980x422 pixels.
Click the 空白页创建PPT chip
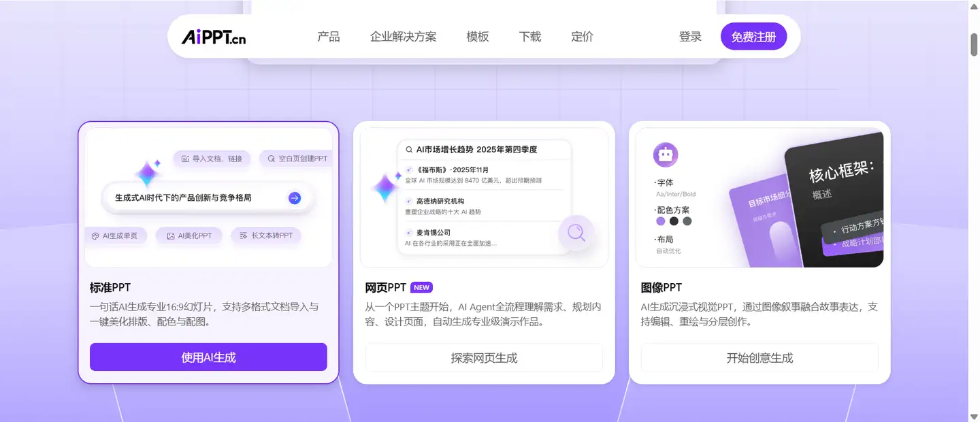297,159
